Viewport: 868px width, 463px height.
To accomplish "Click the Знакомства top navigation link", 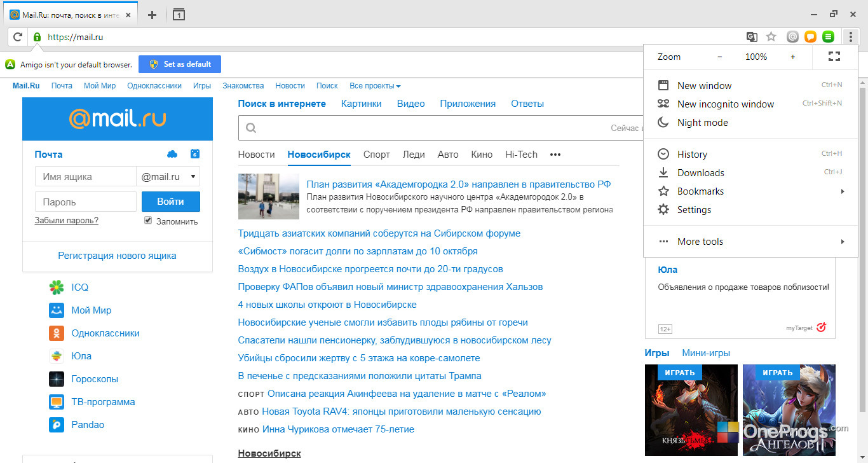I will coord(243,86).
